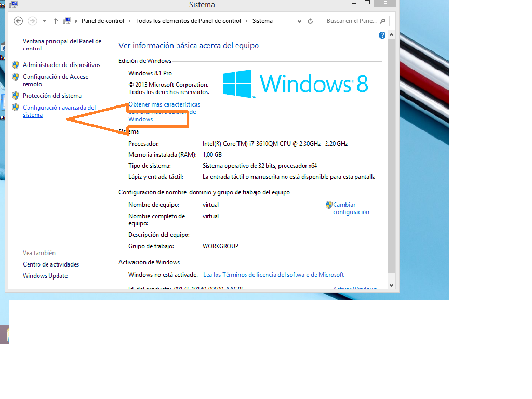This screenshot has width=532, height=399.
Task: Open the address bar history dropdown
Action: click(299, 21)
